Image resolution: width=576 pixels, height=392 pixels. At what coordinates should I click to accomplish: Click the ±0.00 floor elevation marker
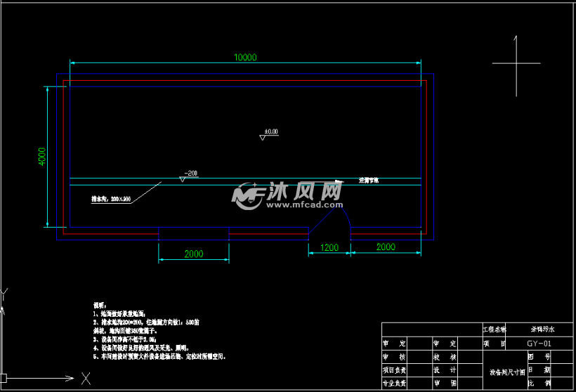pos(269,134)
